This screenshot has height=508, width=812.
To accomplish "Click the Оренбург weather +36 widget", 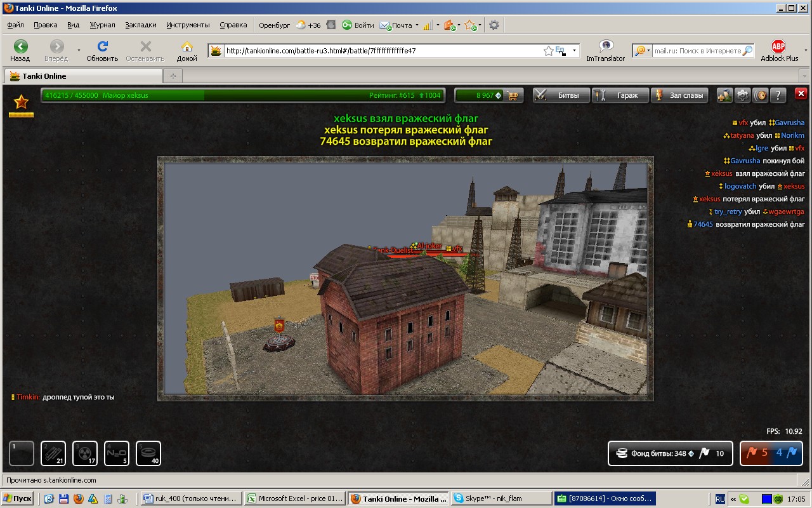I will (x=290, y=25).
